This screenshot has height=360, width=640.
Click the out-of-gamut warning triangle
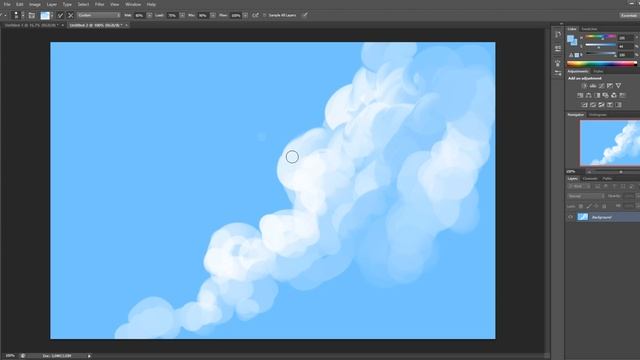pos(571,55)
